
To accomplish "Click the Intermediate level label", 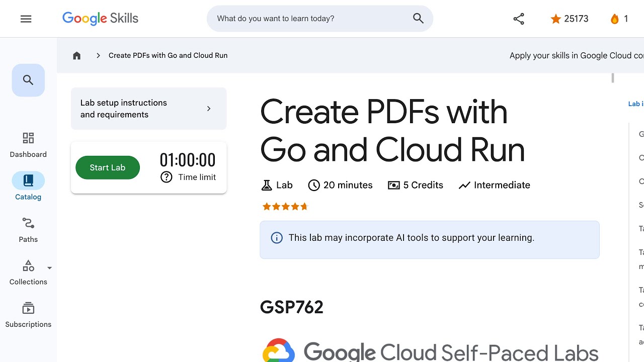I will (502, 185).
